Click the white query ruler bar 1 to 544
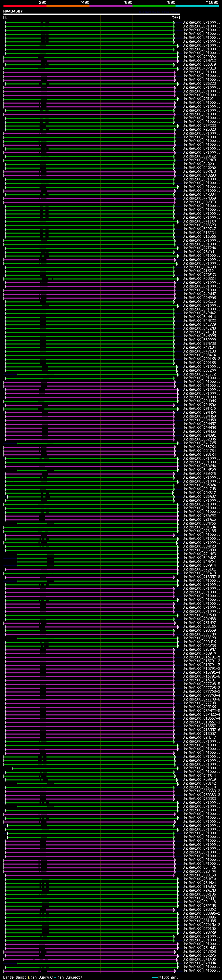Screen dimensions: 222x980 click(x=92, y=15)
